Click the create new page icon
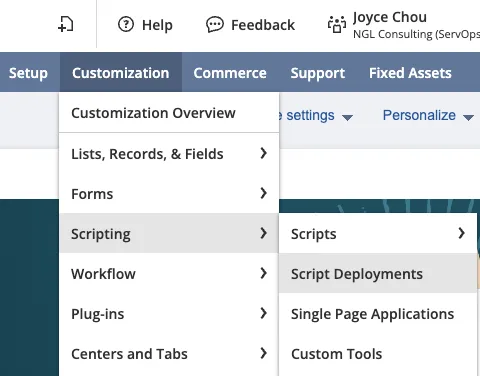Image resolution: width=480 pixels, height=376 pixels. [x=65, y=25]
